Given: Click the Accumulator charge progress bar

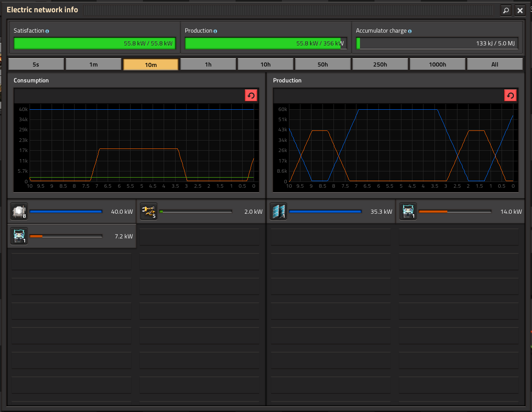Looking at the screenshot, I should 437,43.
